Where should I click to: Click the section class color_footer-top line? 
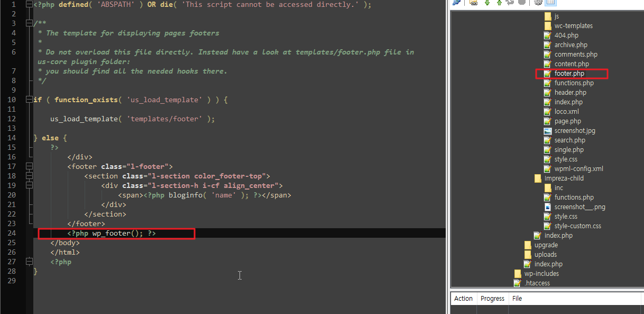[x=177, y=176]
